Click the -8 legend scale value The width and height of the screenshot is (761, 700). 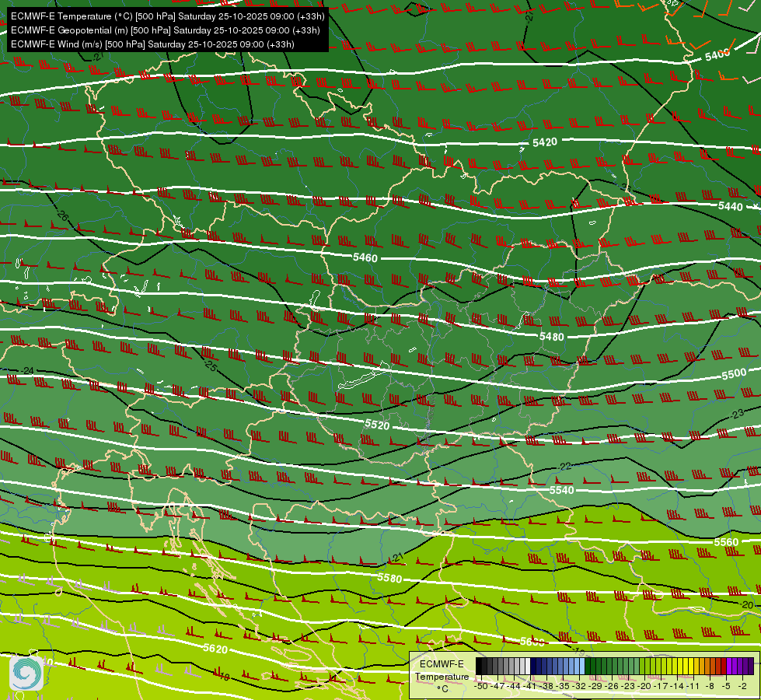tap(710, 687)
